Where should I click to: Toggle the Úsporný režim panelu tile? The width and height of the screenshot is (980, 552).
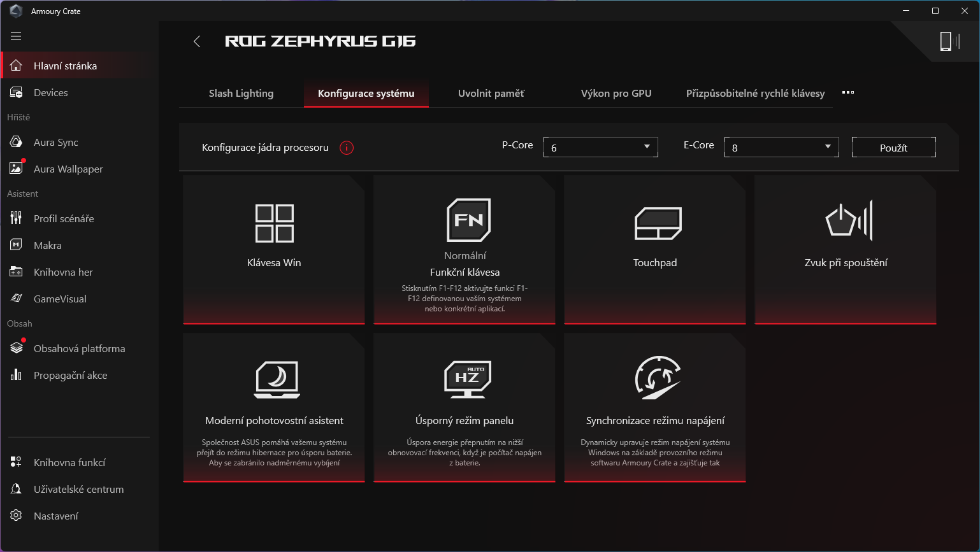pyautogui.click(x=465, y=407)
